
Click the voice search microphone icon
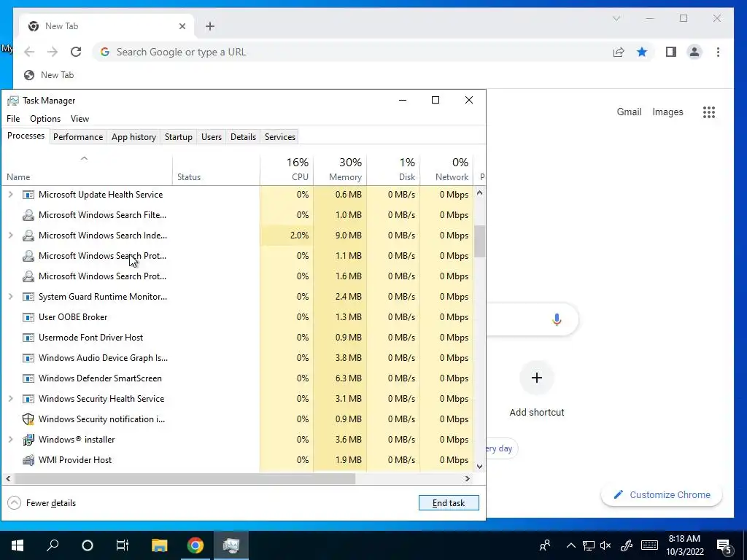(557, 319)
